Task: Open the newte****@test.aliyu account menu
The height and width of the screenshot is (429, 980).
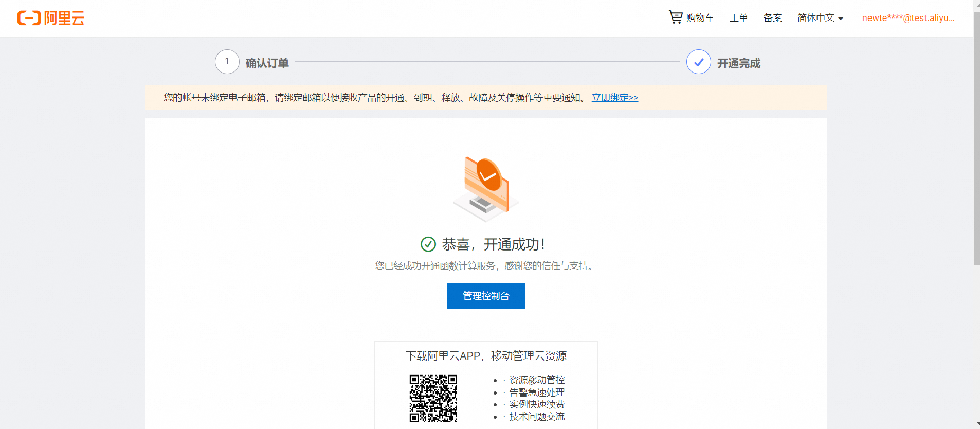Action: pyautogui.click(x=909, y=18)
